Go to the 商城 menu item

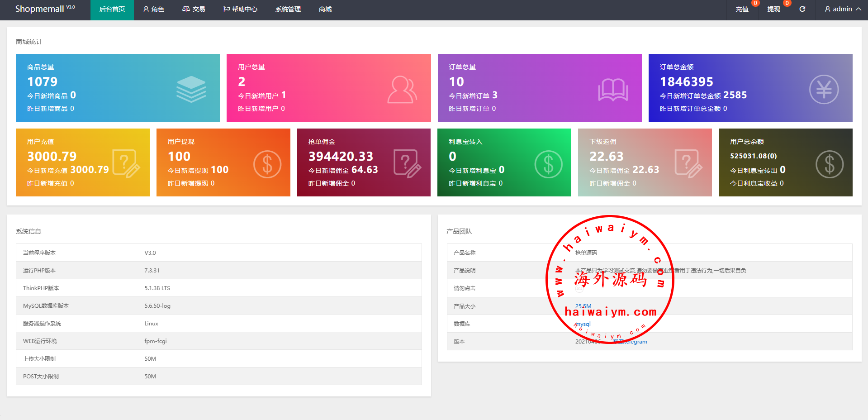pyautogui.click(x=325, y=9)
